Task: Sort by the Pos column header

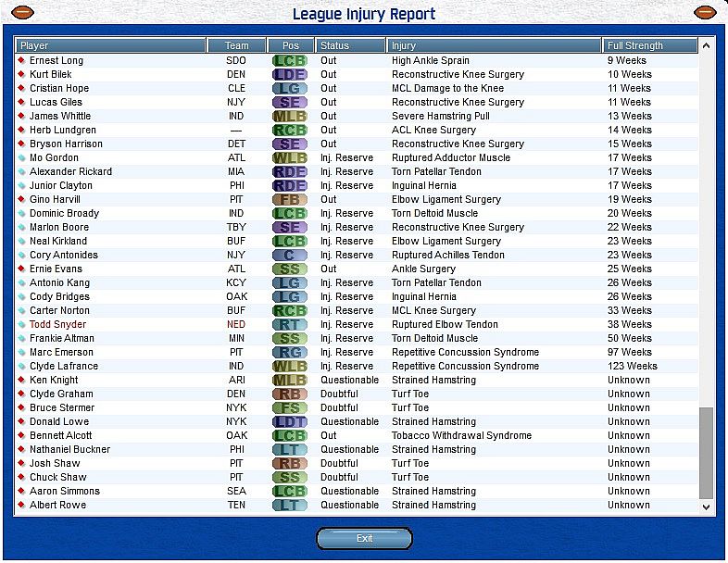Action: pyautogui.click(x=291, y=45)
